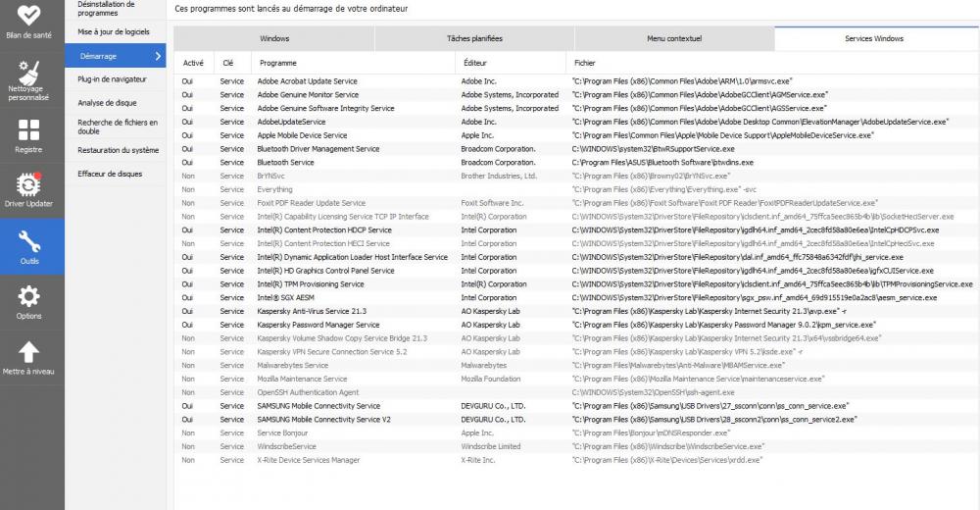This screenshot has height=510, width=980.
Task: Select Apple Mobile Device Service row
Action: pyautogui.click(x=577, y=135)
